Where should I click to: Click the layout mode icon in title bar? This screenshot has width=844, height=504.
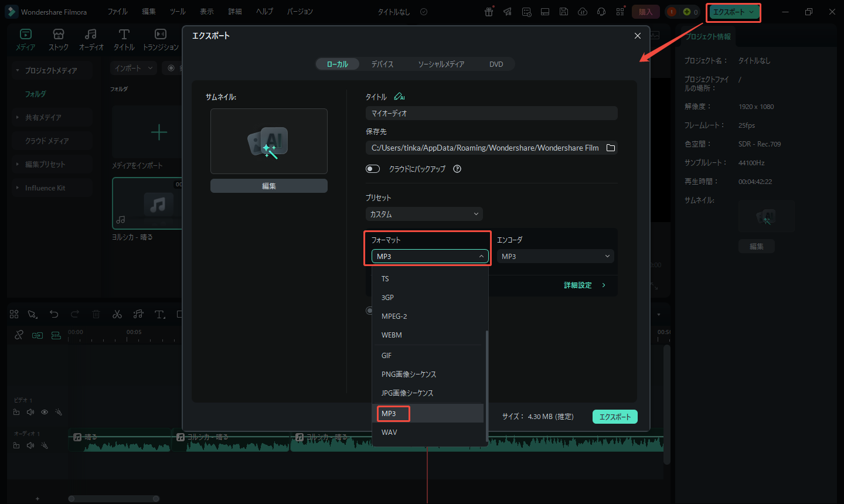545,12
